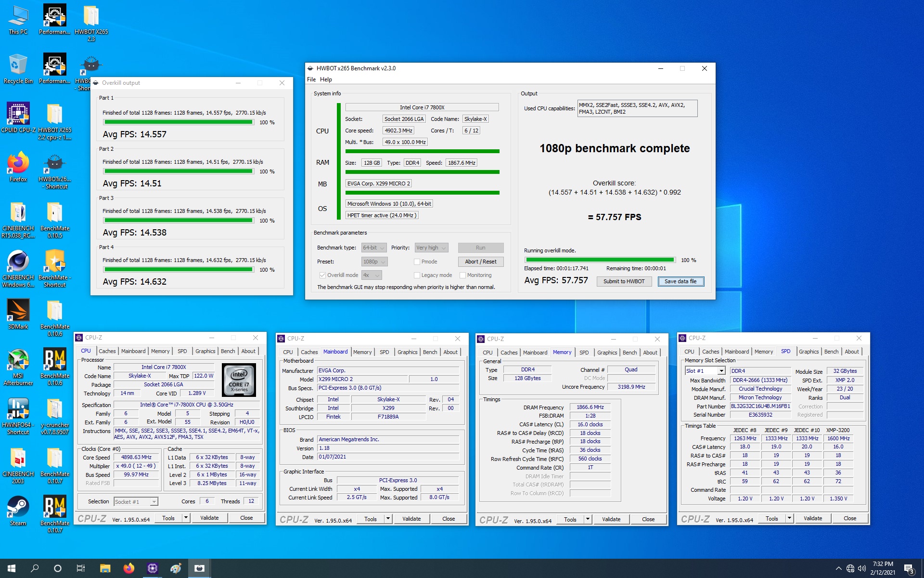Click Tools button in CPU-Z Memory window

(570, 519)
